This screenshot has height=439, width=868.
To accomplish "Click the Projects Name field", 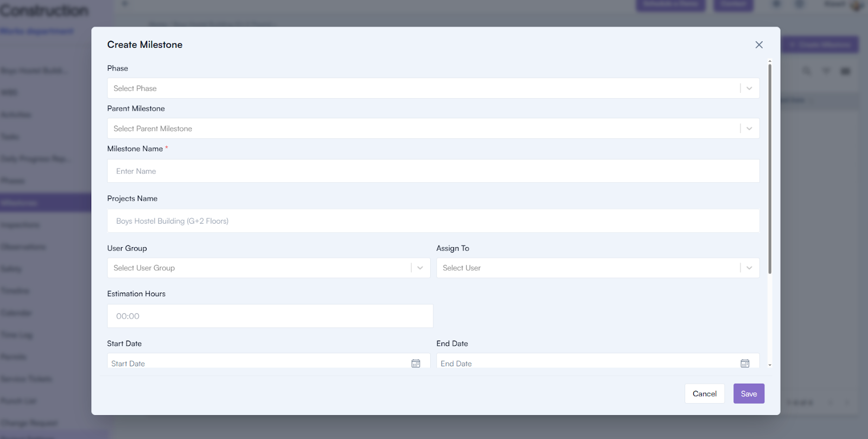I will pos(433,221).
